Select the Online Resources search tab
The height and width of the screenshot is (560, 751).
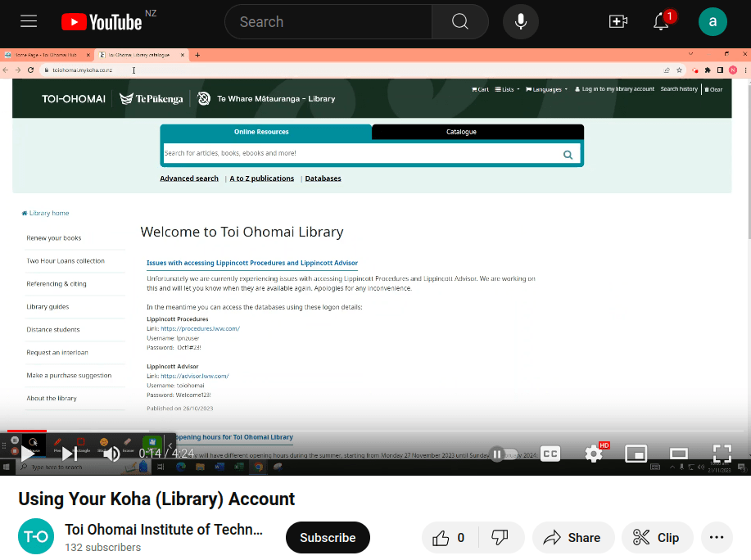coord(261,132)
